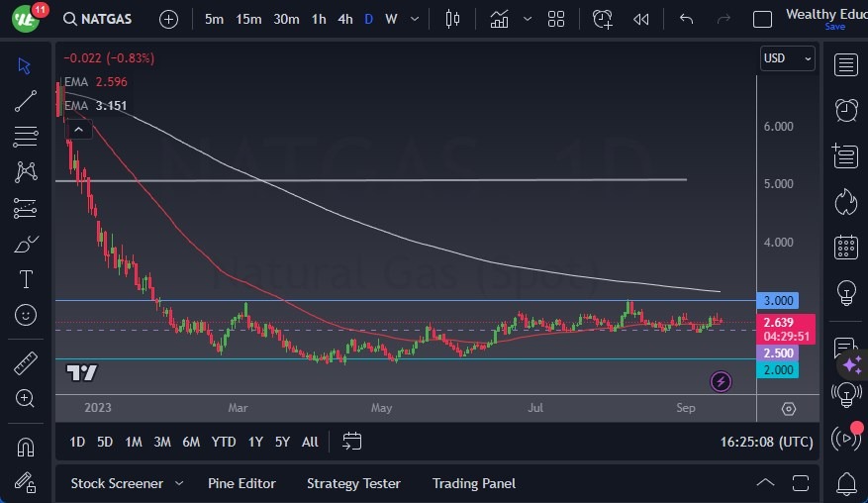Screen dimensions: 868x503
Task: Select the brush drawing tool
Action: click(x=26, y=244)
